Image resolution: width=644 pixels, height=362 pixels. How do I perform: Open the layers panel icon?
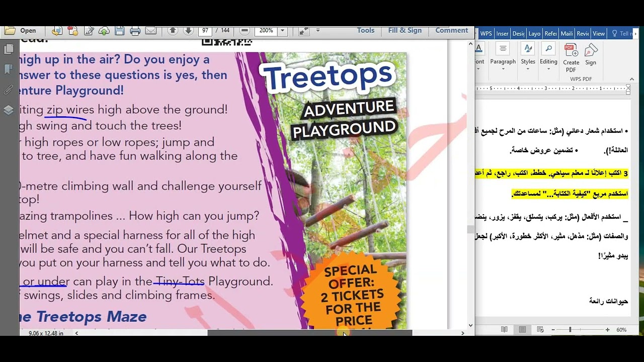pos(9,110)
